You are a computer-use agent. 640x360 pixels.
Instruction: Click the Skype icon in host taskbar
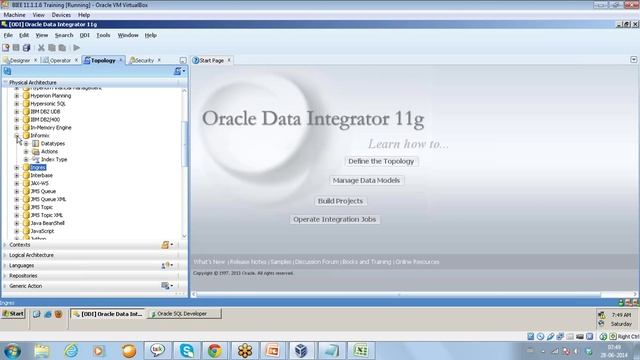click(186, 351)
